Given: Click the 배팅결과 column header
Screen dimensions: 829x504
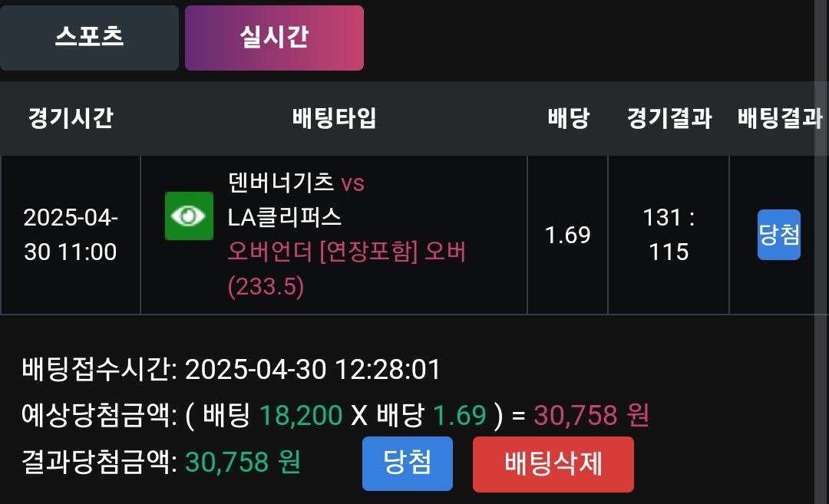Looking at the screenshot, I should pos(779,118).
